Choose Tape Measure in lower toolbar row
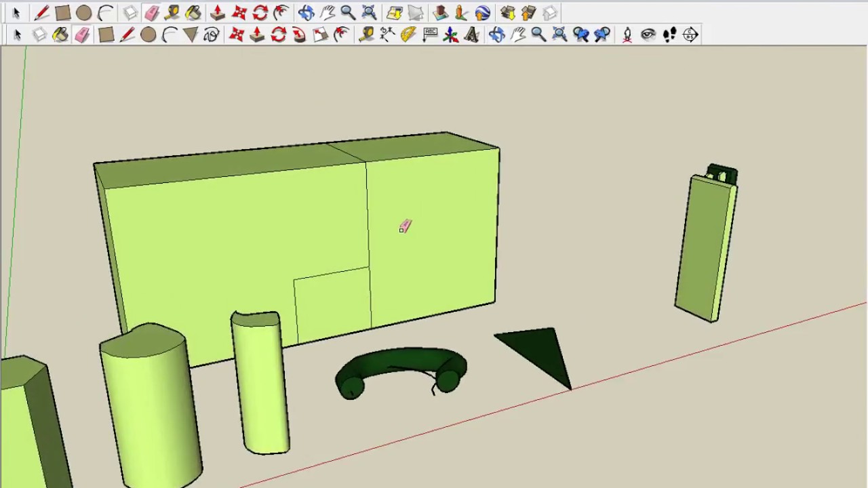This screenshot has height=488, width=868. 366,35
